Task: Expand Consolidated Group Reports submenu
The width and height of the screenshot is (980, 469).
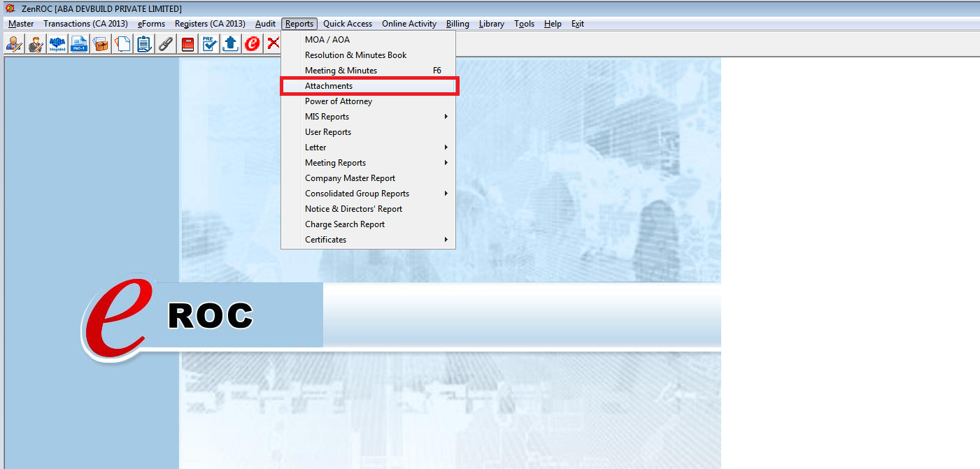Action: tap(369, 194)
